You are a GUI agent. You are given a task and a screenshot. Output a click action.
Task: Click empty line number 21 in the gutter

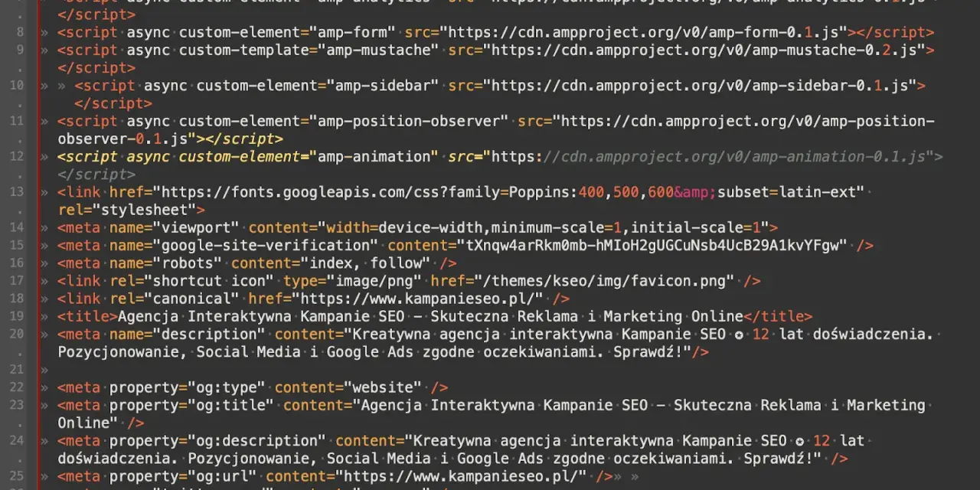coord(16,369)
